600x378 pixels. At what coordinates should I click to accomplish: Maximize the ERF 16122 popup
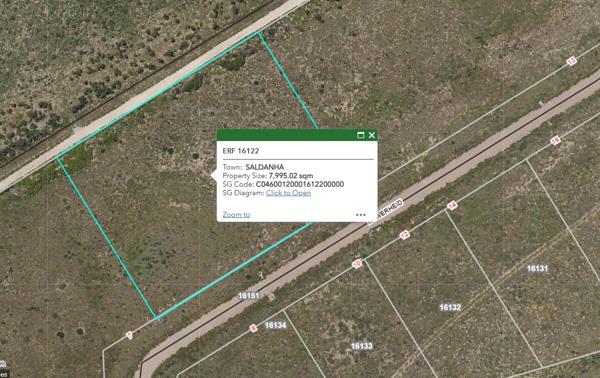[360, 135]
